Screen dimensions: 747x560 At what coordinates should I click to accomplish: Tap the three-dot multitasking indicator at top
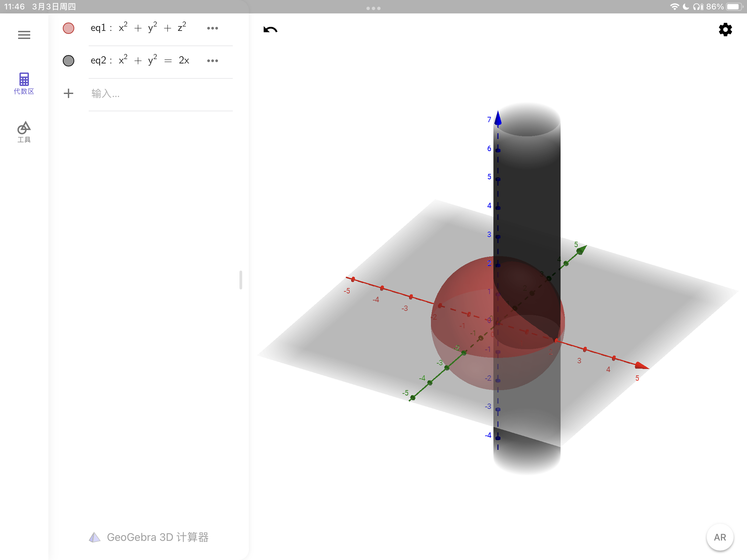373,8
